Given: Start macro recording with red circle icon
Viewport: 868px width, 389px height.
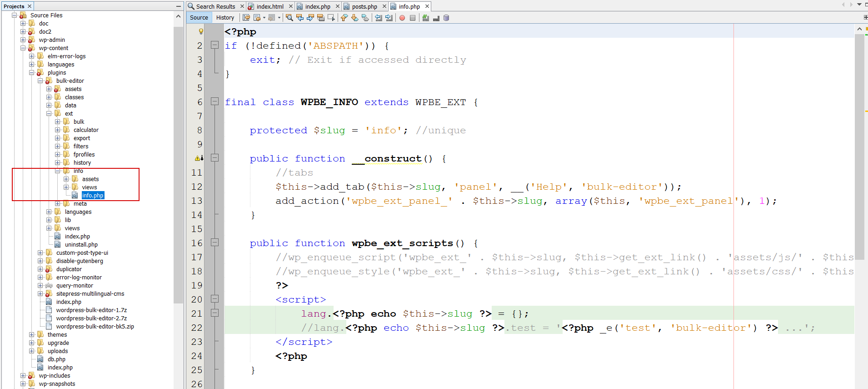Looking at the screenshot, I should pos(402,18).
